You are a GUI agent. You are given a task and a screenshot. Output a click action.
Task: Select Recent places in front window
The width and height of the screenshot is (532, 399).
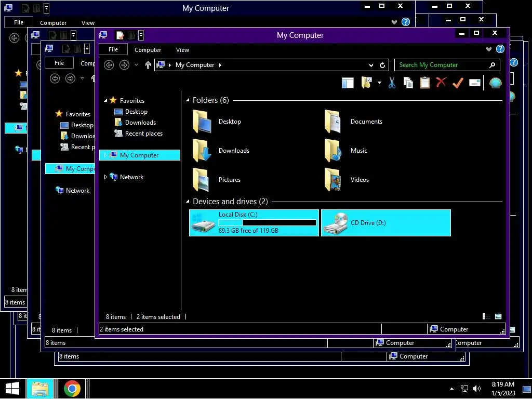coord(144,134)
